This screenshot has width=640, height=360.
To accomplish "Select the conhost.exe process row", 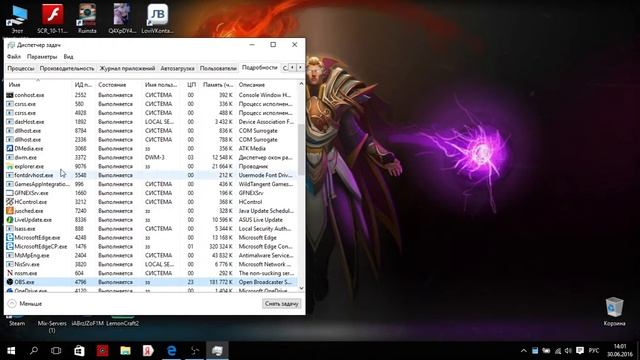I will [x=151, y=95].
